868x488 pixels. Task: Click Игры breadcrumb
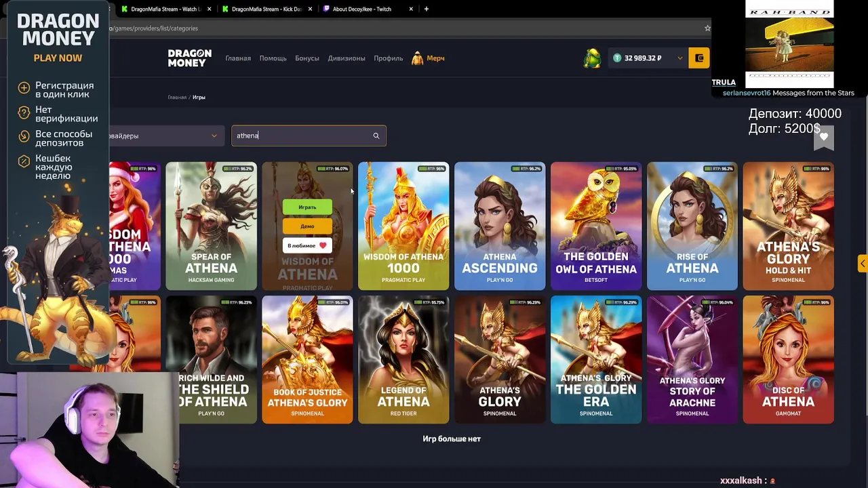tap(199, 97)
